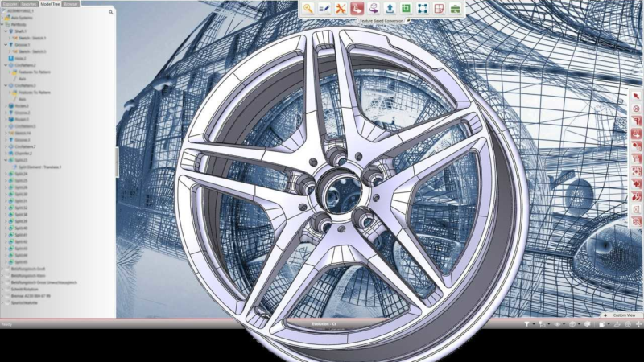The width and height of the screenshot is (644, 362).
Task: Collapse the Groove.1 feature
Action: point(6,45)
